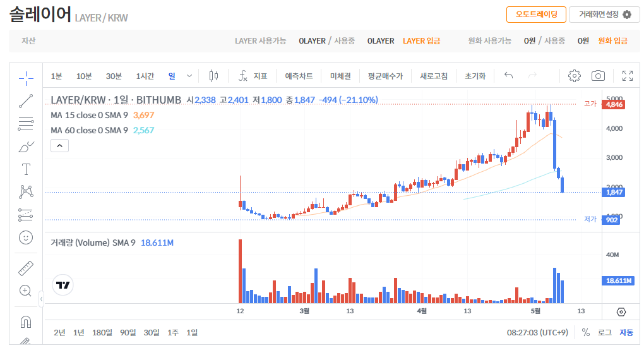Collapse the indicator legend chevron

pos(59,146)
